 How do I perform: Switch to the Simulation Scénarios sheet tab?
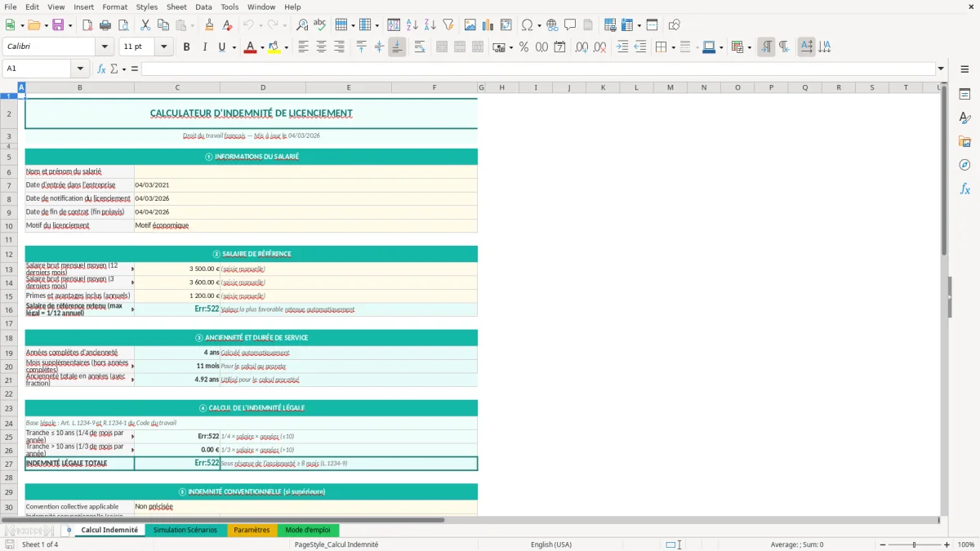pyautogui.click(x=185, y=530)
